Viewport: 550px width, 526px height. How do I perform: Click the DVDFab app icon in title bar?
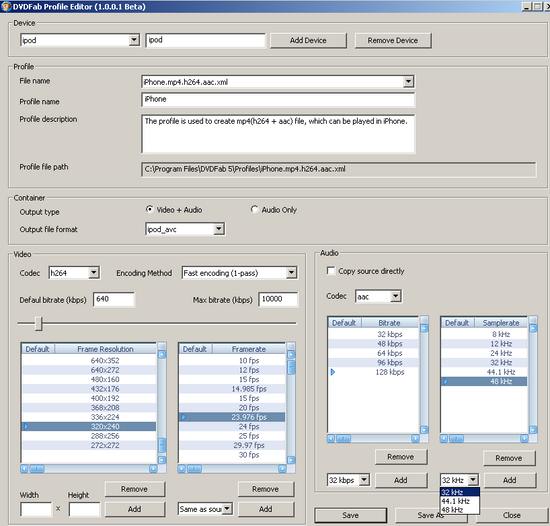[6, 6]
